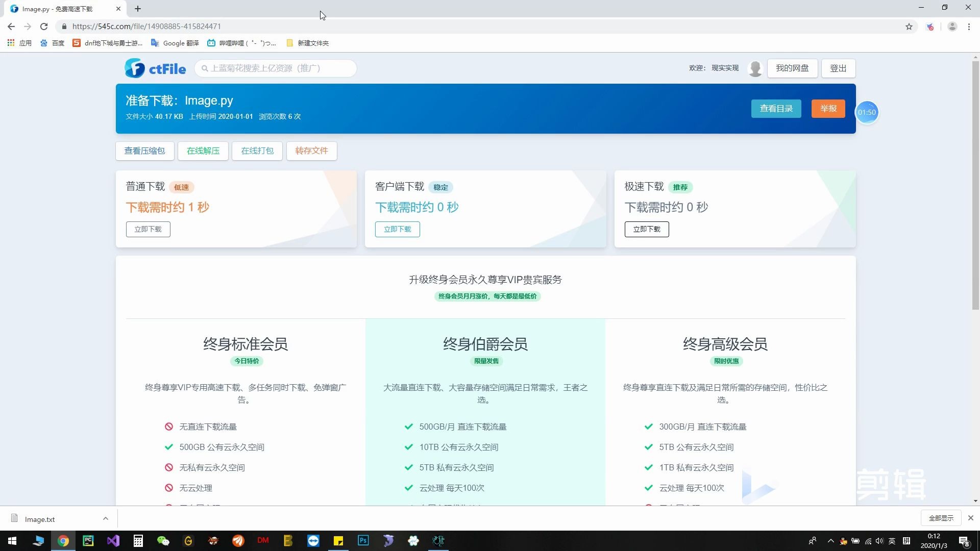
Task: Open PyCharm from the taskbar
Action: pyautogui.click(x=88, y=541)
